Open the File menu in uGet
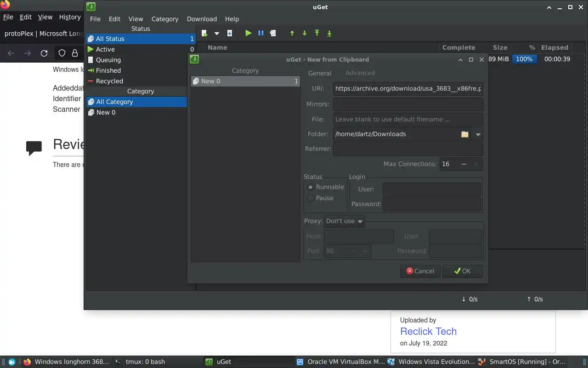This screenshot has height=368, width=588. tap(95, 19)
